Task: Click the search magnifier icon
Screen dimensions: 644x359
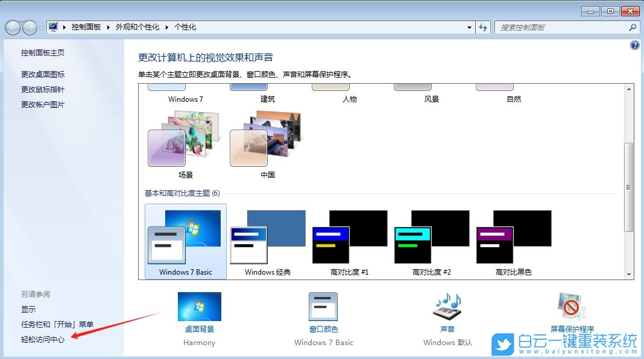Action: click(632, 27)
